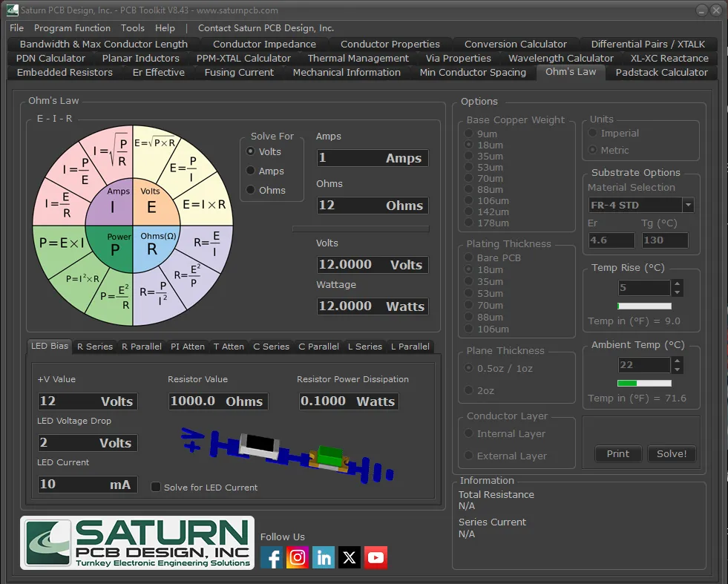Select Imperial units radio button
728x584 pixels.
point(614,134)
